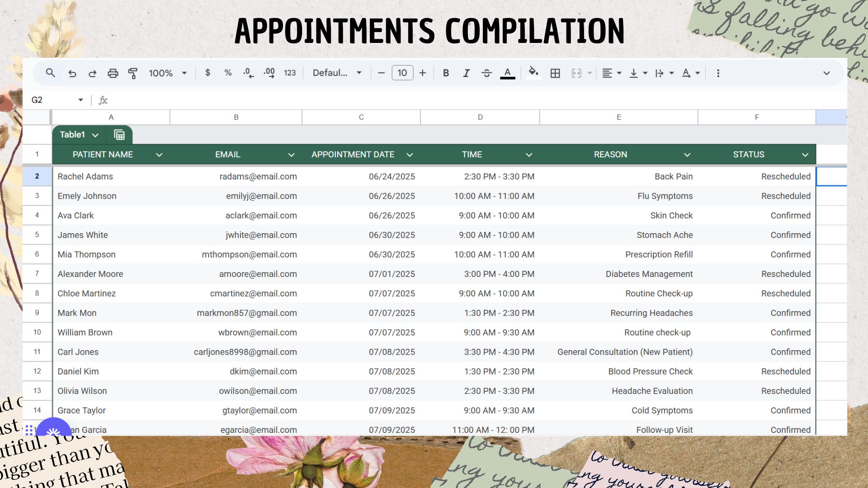Increase decimal places
Image resolution: width=868 pixels, height=488 pixels.
point(269,73)
